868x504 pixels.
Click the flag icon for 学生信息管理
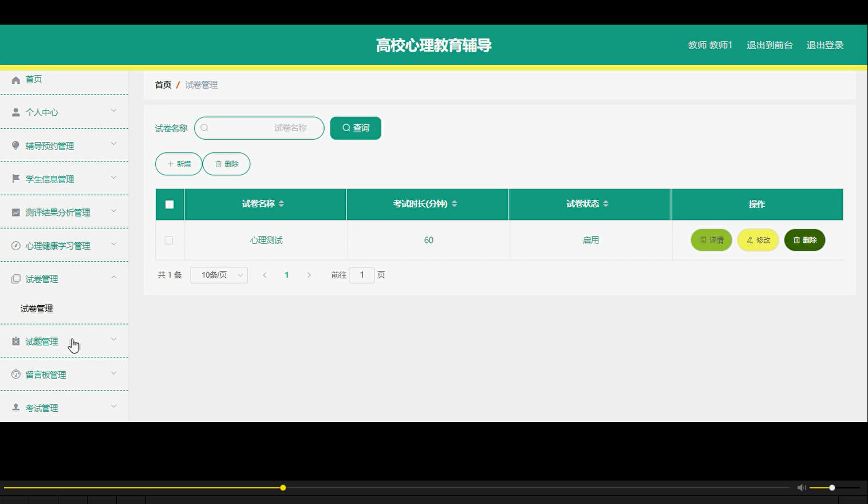coord(16,179)
